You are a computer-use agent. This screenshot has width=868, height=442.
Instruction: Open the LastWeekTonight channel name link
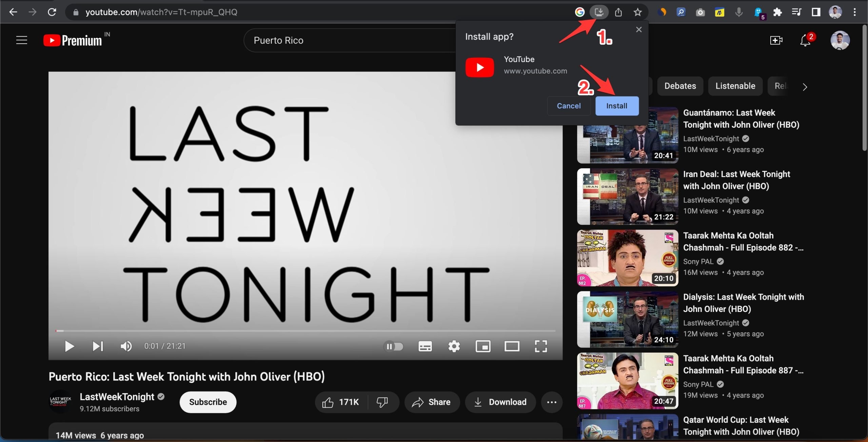[x=117, y=397]
